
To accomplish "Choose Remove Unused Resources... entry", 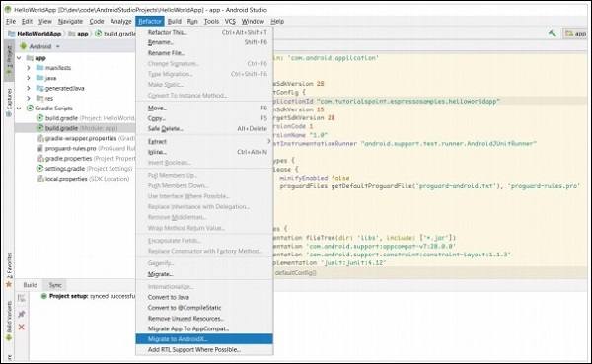I will 204,319.
